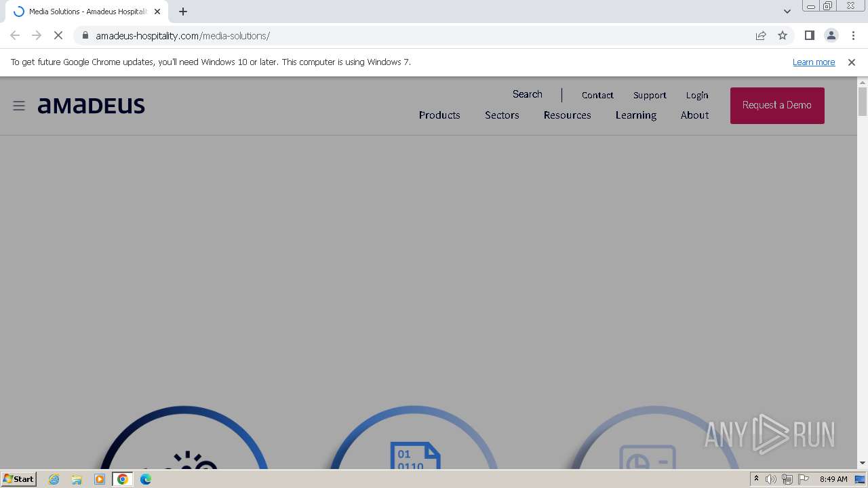Share this page from the address bar

tap(761, 35)
